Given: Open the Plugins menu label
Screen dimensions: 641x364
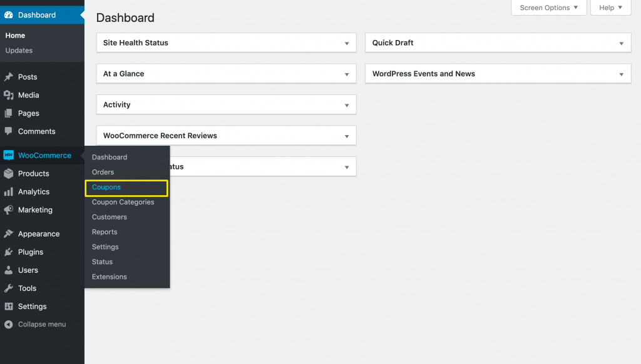Looking at the screenshot, I should pos(31,252).
